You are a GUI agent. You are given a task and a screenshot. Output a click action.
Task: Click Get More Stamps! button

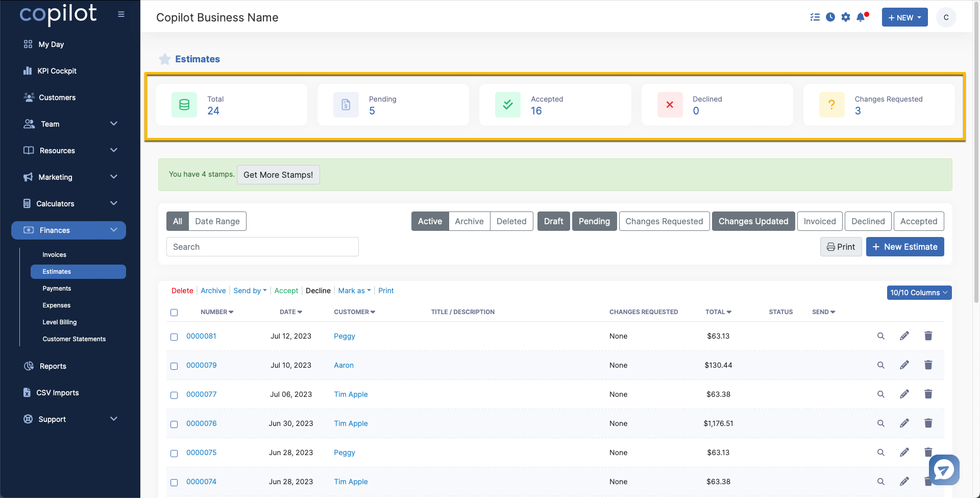(278, 175)
